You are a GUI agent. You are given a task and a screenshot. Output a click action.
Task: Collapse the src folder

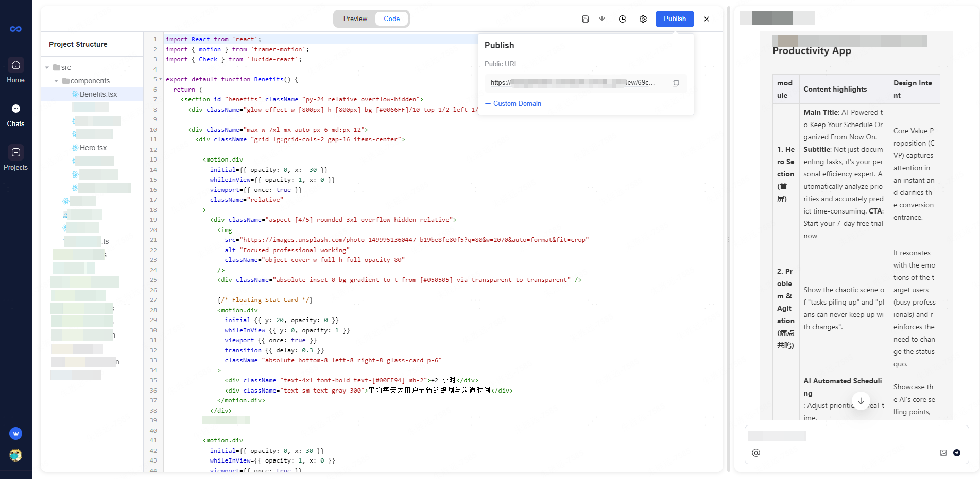point(47,68)
